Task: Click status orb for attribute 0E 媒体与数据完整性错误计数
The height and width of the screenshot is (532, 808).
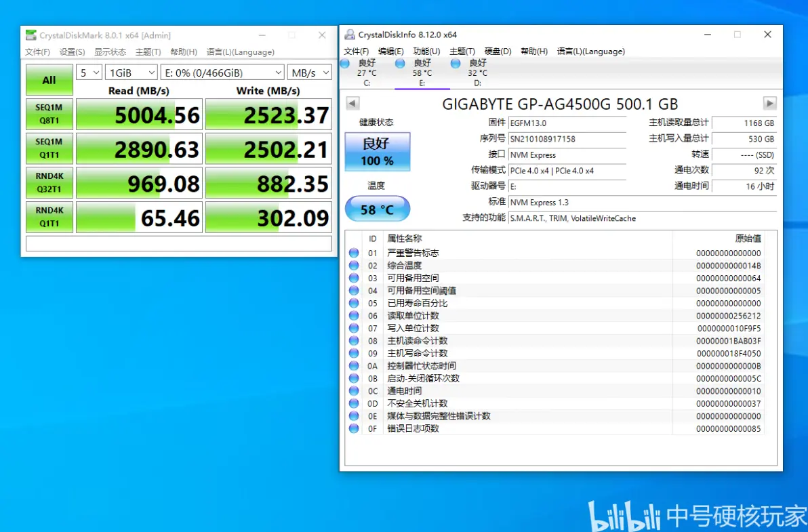Action: pyautogui.click(x=354, y=415)
